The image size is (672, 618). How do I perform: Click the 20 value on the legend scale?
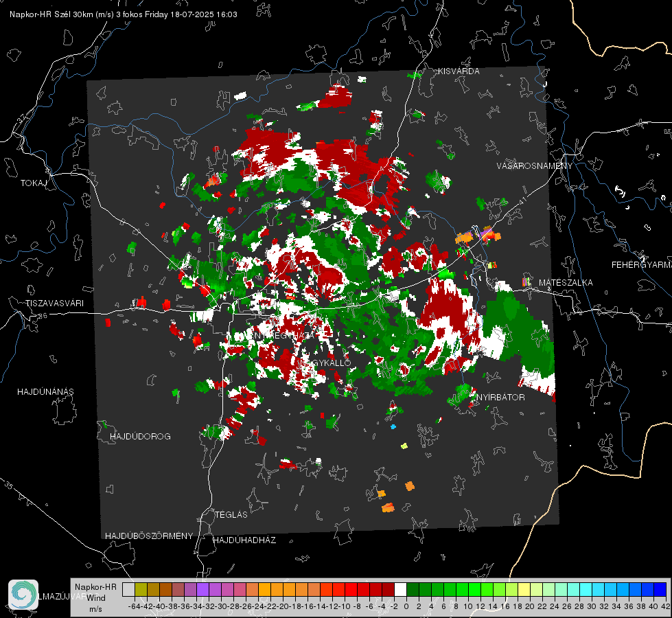[x=530, y=606]
